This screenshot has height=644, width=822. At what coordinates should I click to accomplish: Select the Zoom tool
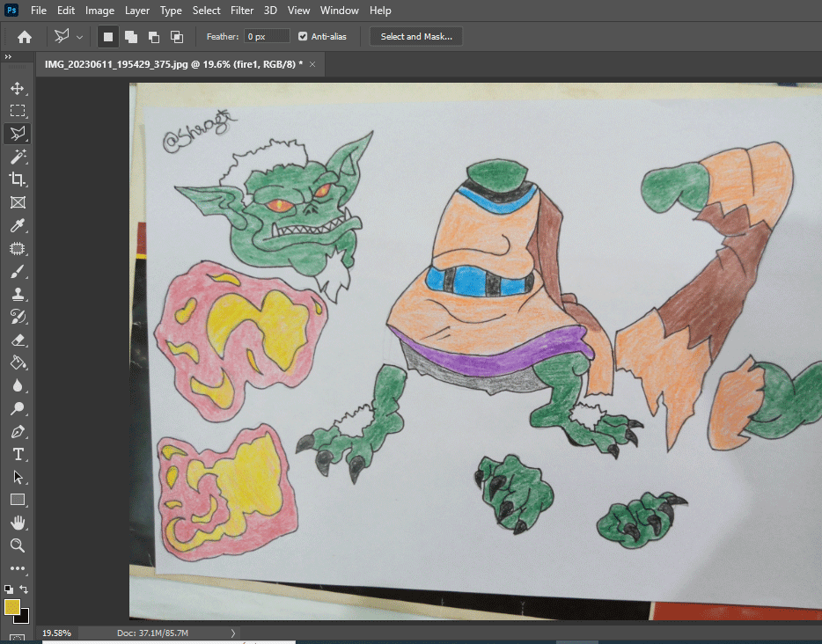click(18, 545)
